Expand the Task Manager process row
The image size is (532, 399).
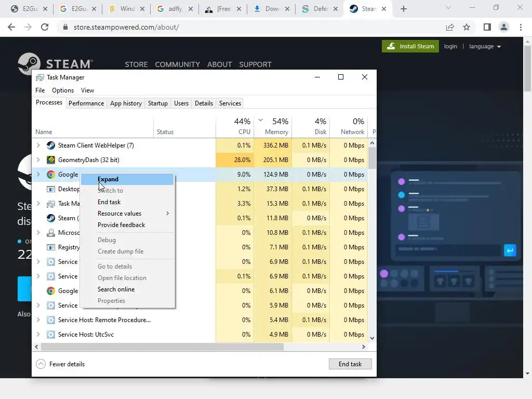click(38, 204)
